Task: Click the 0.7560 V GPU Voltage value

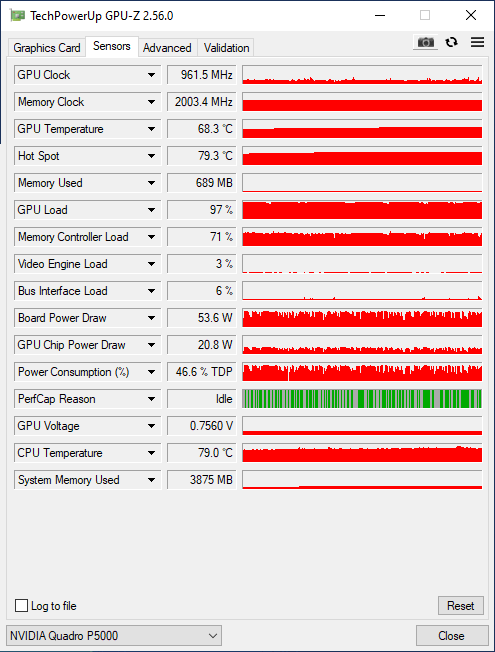Action: (202, 426)
